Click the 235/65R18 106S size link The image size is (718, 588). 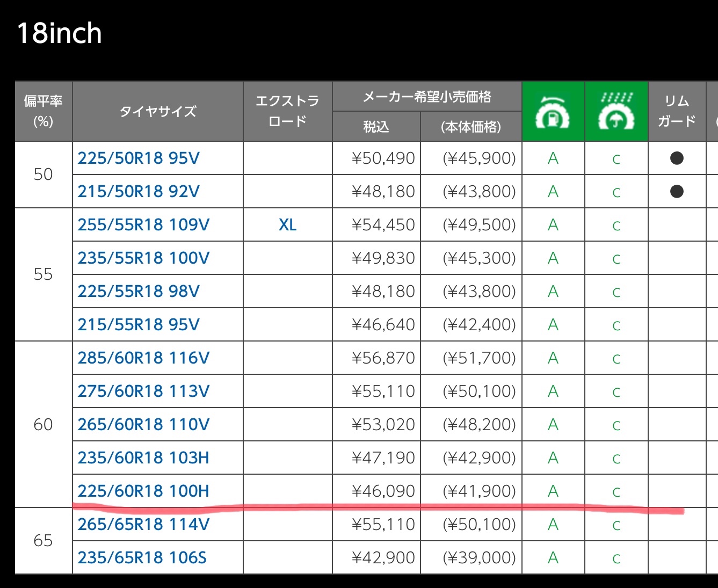click(x=142, y=558)
